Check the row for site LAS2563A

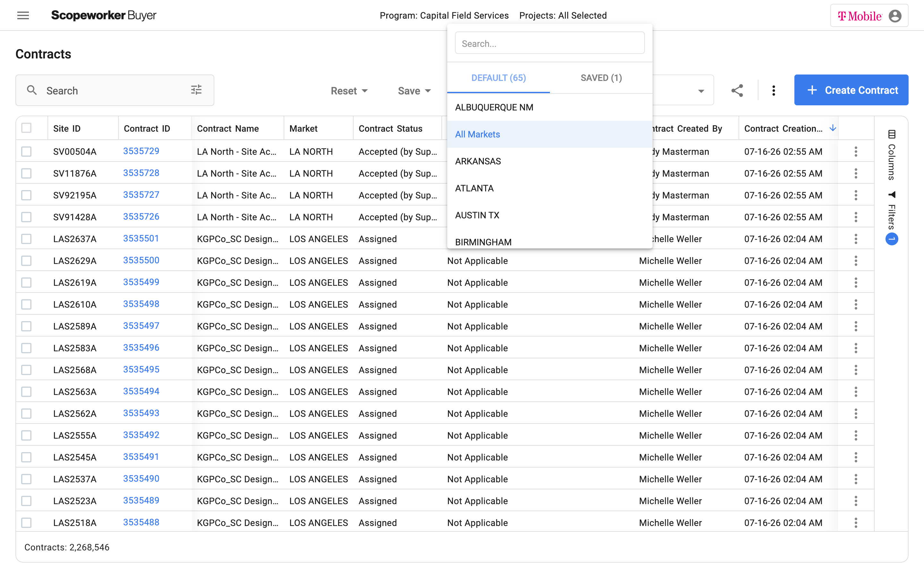[x=26, y=391]
